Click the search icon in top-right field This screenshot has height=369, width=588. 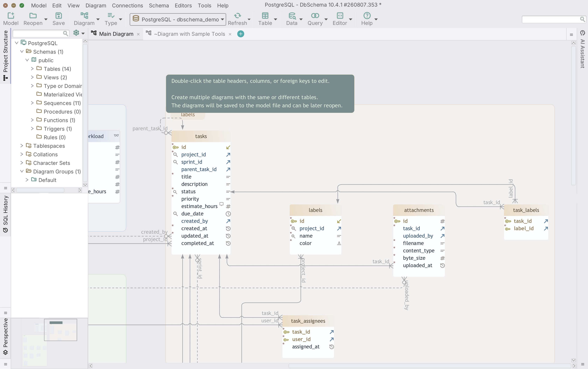tap(582, 19)
